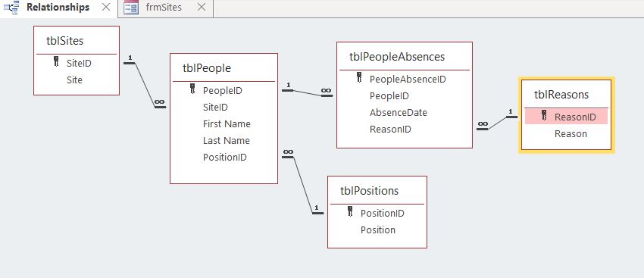644x278 pixels.
Task: Click the relationship line between tblSites and tblPeople
Action: (x=145, y=86)
